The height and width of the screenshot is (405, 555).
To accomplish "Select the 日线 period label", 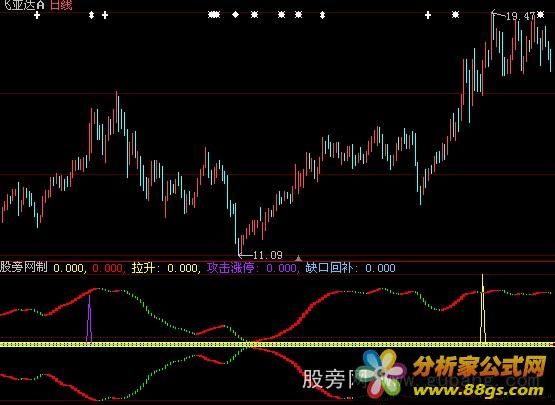I will 61,5.
